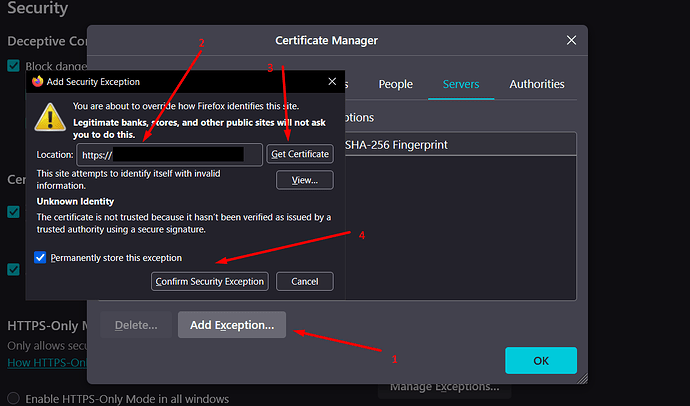
Task: Toggle Permanently store this exception checkbox
Action: click(40, 257)
